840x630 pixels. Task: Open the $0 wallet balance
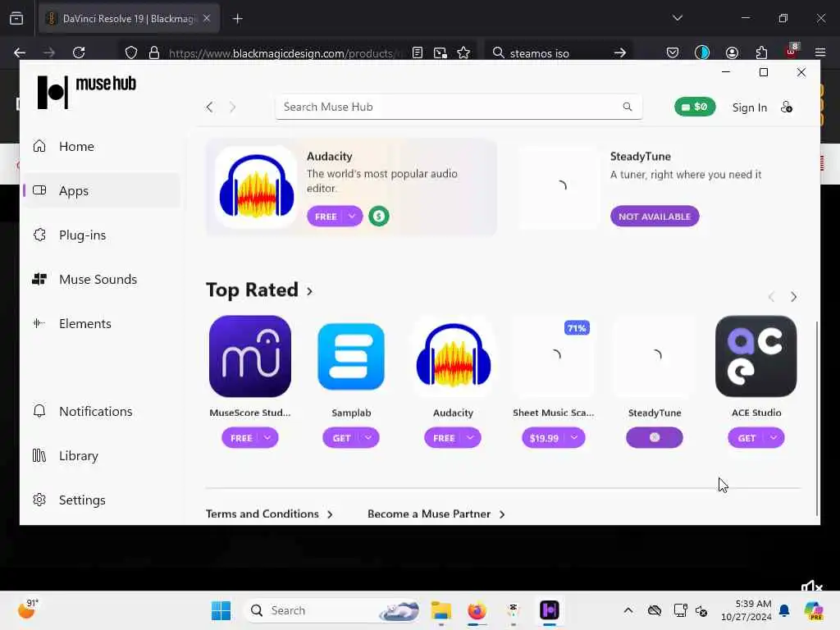[x=694, y=107]
